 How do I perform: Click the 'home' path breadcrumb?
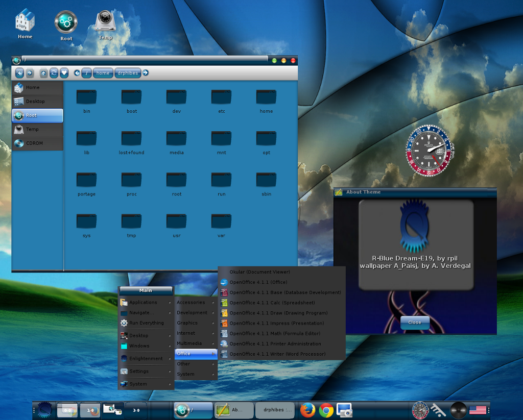click(x=103, y=73)
